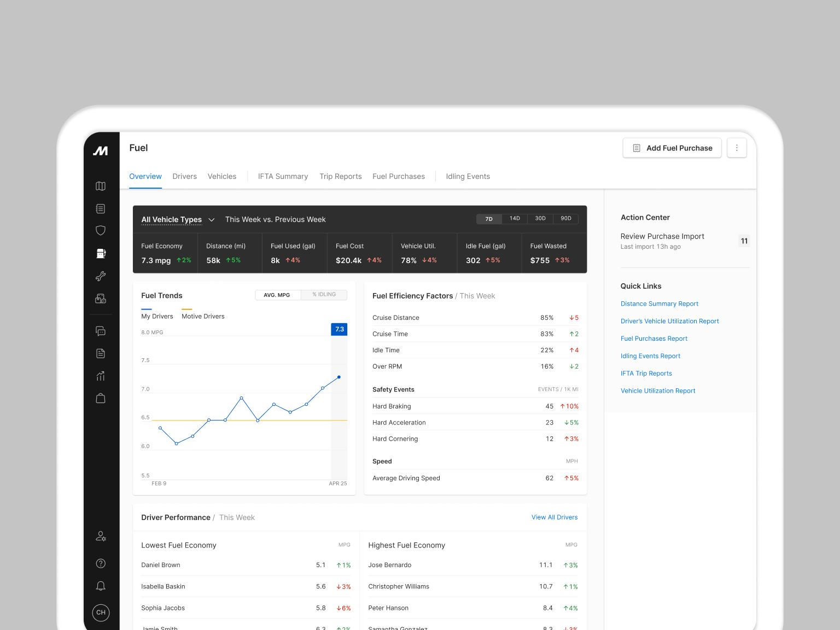
Task: Open the Idling Events Report link
Action: pos(651,356)
